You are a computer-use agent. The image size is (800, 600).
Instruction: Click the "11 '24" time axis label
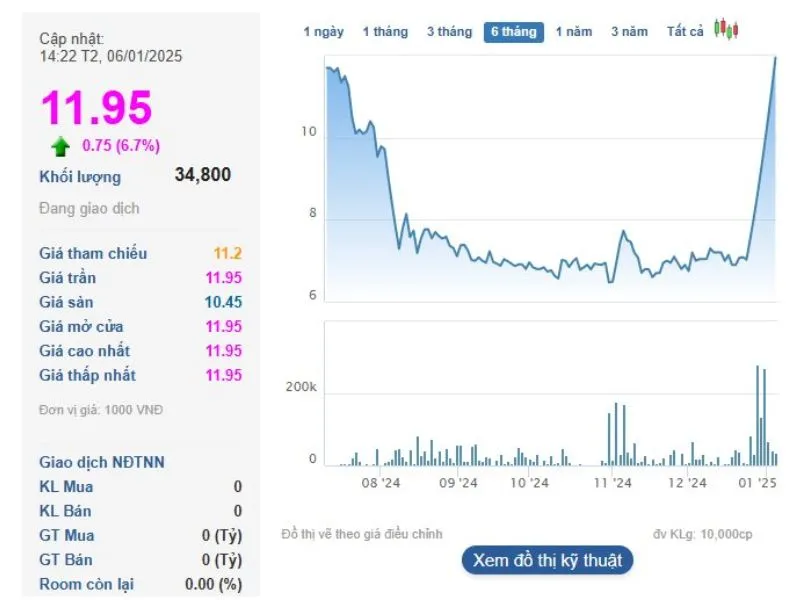click(x=612, y=483)
